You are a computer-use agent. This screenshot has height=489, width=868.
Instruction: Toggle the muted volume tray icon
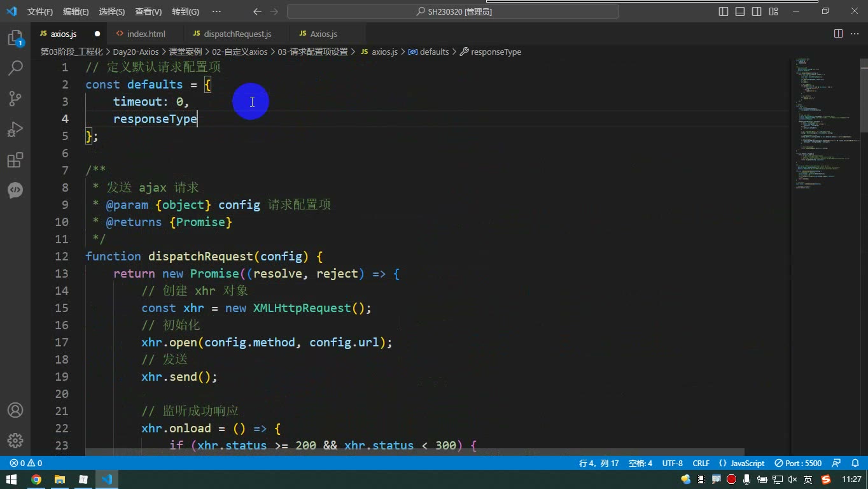pos(792,479)
